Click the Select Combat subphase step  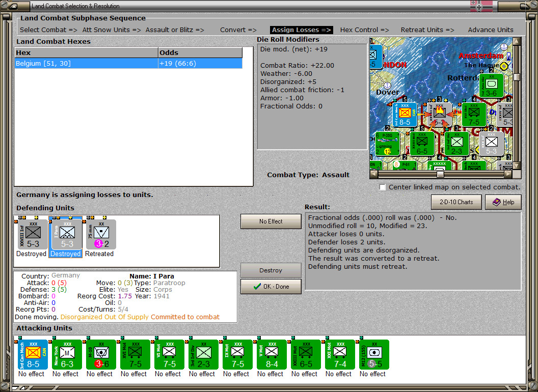coord(48,30)
